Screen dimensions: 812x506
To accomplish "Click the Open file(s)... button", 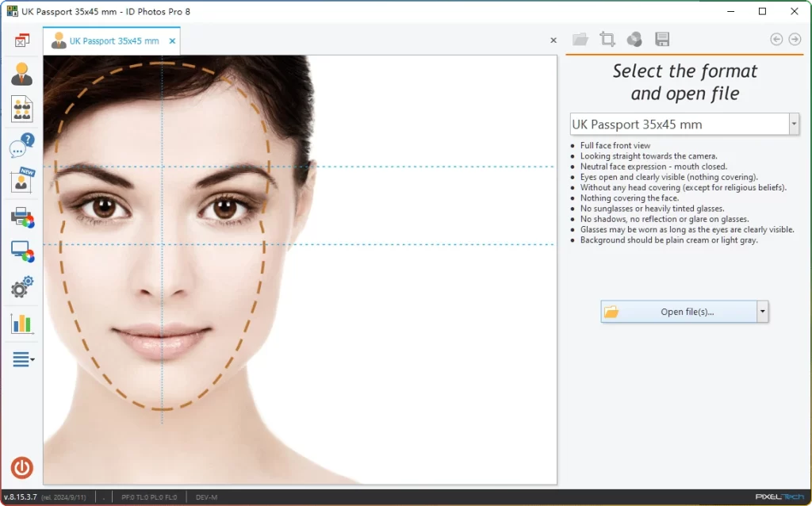I will (x=679, y=312).
